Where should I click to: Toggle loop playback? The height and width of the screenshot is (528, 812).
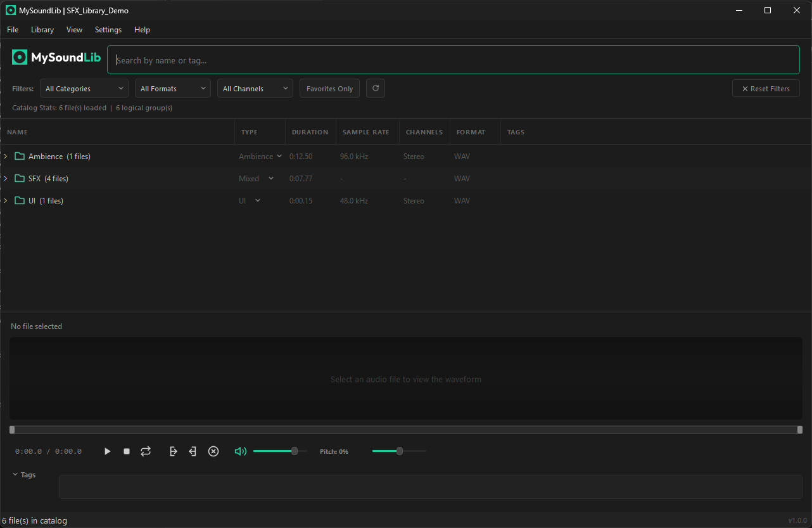(146, 451)
